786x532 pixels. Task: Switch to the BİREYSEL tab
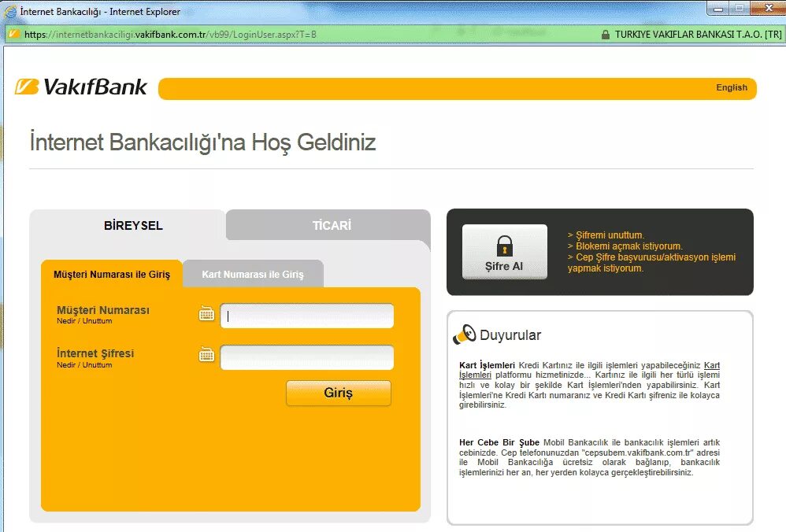tap(133, 225)
